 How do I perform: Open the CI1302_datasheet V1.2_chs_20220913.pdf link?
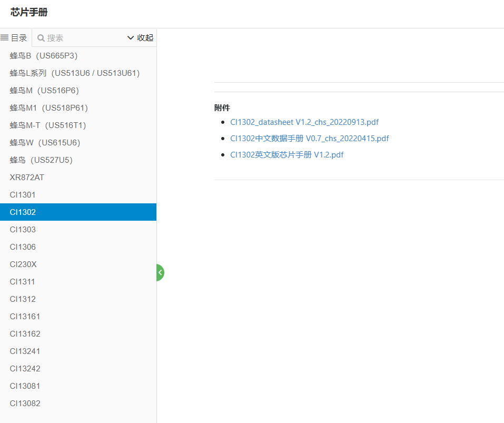pyautogui.click(x=304, y=122)
